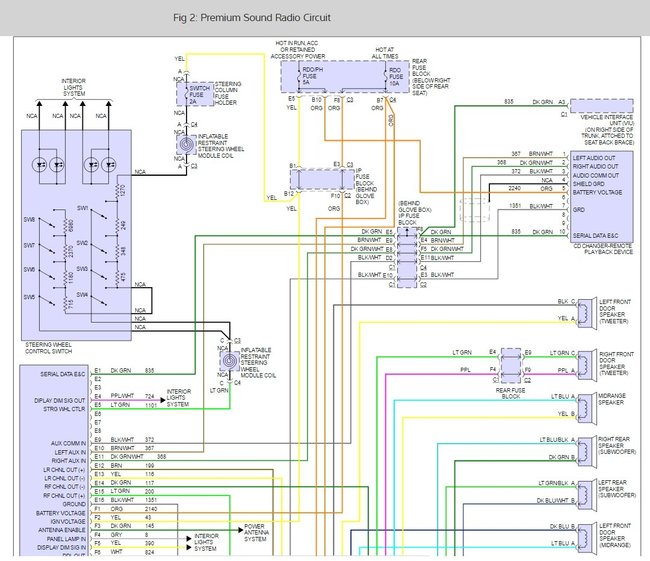Select the LEFT AUDIO OUT pin label
Screen dimensions: 650x561
pos(594,158)
